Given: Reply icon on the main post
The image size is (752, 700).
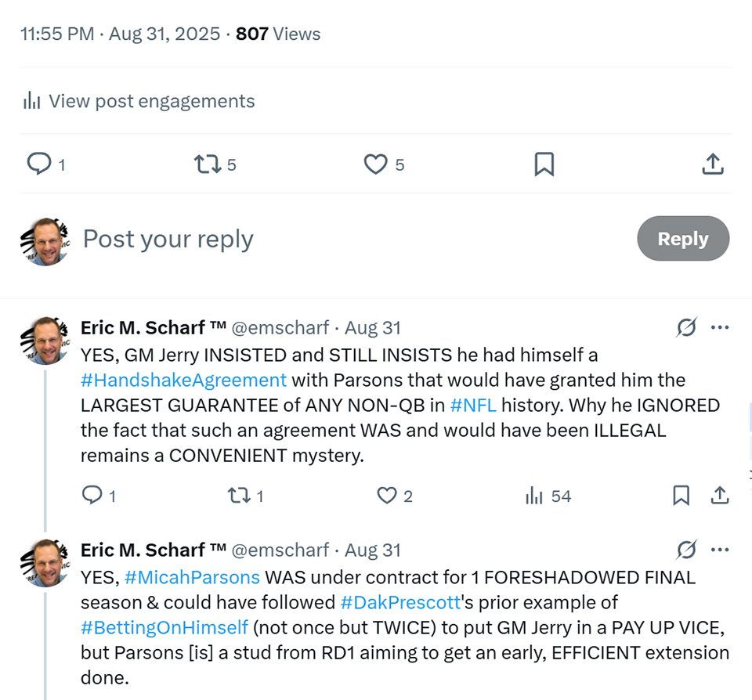Looking at the screenshot, I should pyautogui.click(x=39, y=164).
